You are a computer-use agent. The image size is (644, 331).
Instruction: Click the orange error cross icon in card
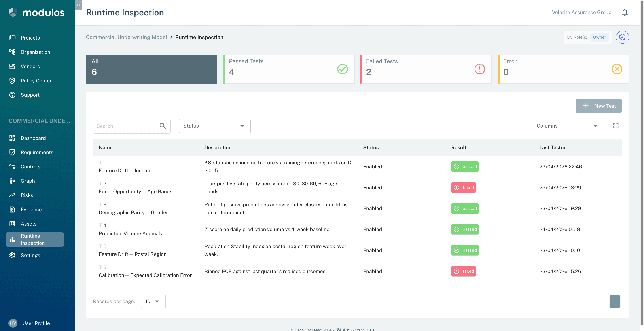point(617,69)
